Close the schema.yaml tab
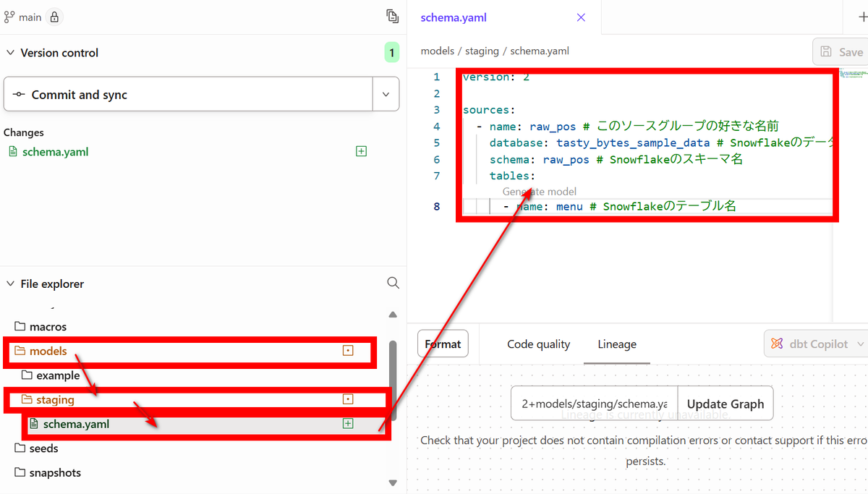Image resolution: width=868 pixels, height=494 pixels. pyautogui.click(x=581, y=17)
